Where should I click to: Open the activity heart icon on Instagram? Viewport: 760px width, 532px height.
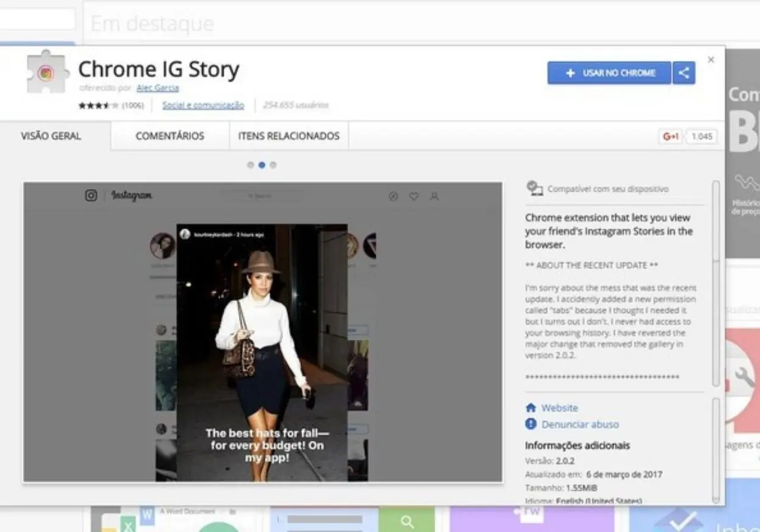tap(413, 196)
